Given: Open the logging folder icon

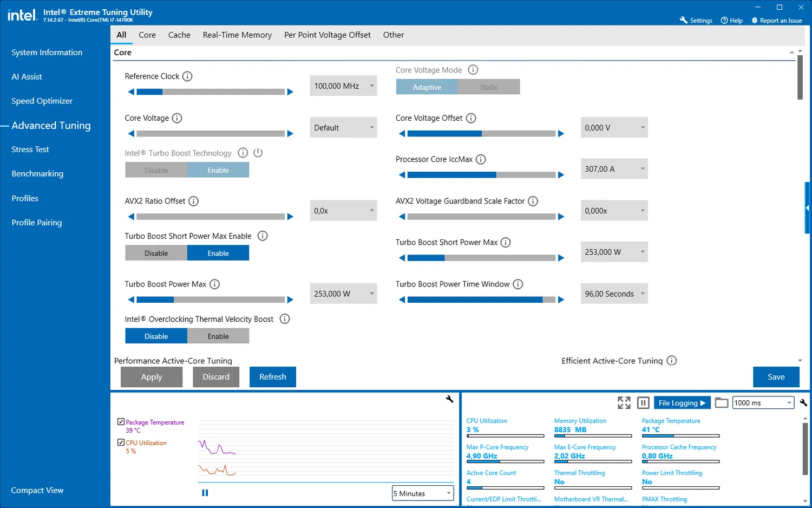Looking at the screenshot, I should [x=722, y=402].
